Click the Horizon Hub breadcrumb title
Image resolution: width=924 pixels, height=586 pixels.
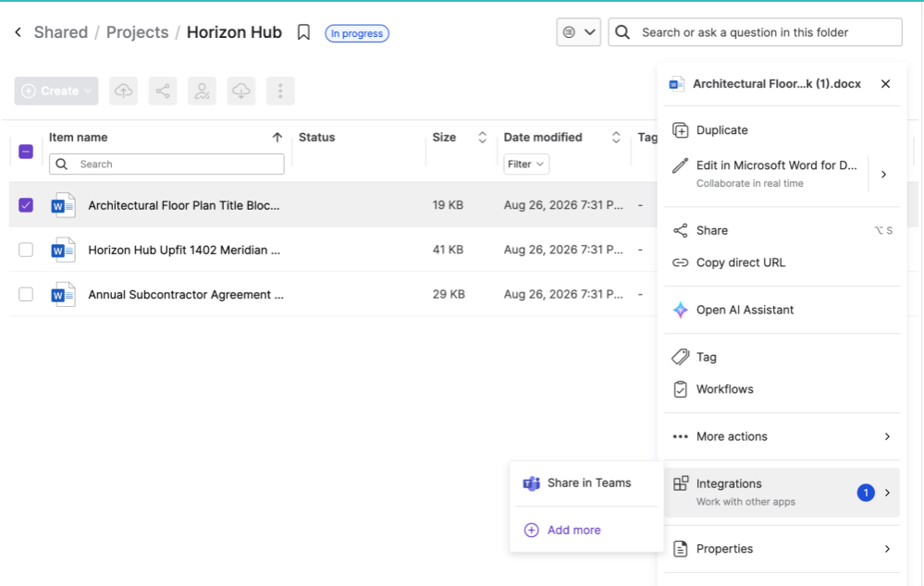coord(235,32)
